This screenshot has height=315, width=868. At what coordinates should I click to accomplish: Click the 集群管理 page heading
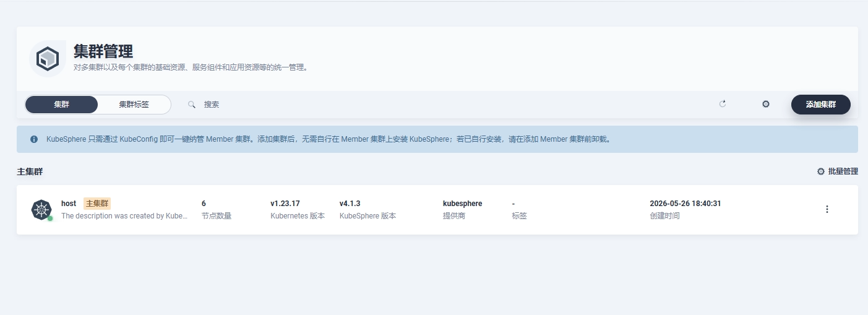tap(103, 51)
